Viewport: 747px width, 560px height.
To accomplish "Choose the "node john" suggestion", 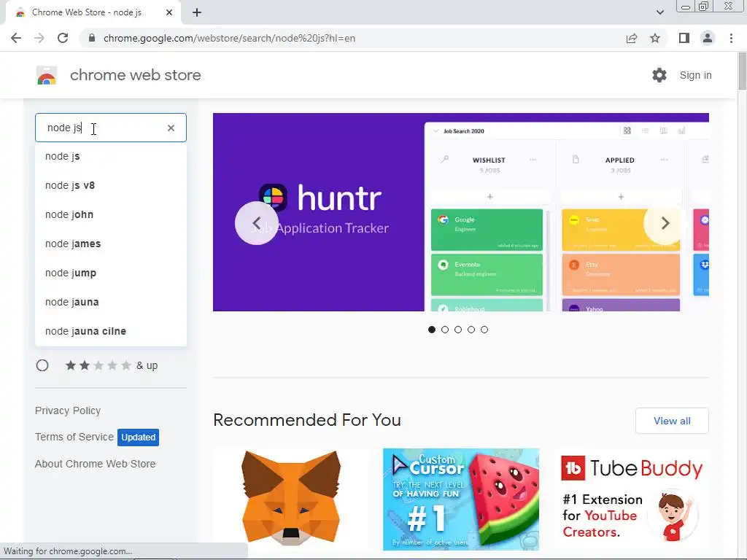I will [x=111, y=214].
